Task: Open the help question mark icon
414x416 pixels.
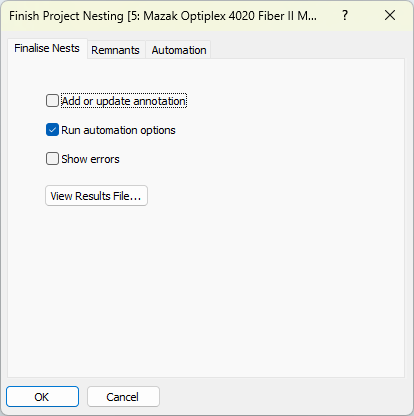Action: coord(345,15)
